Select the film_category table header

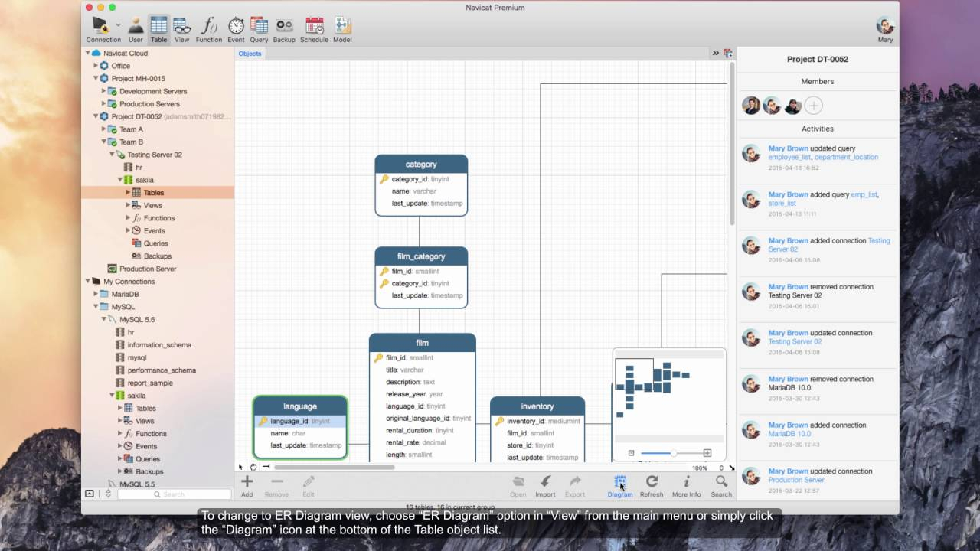421,256
